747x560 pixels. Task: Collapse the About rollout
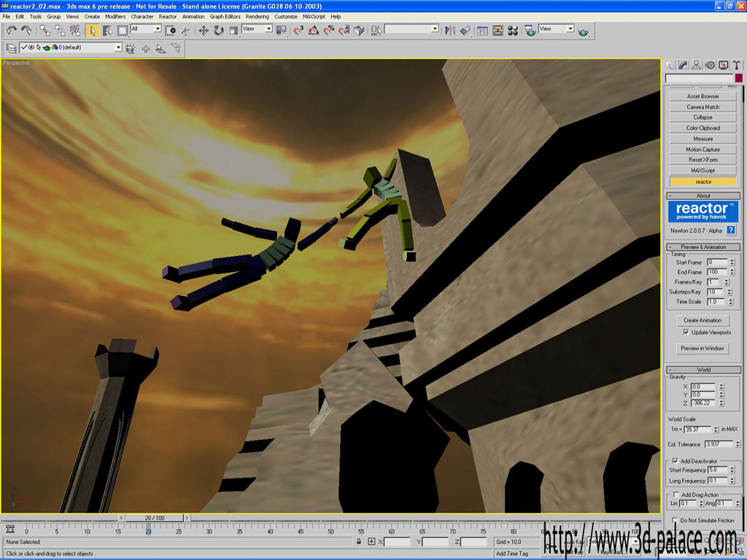point(703,195)
